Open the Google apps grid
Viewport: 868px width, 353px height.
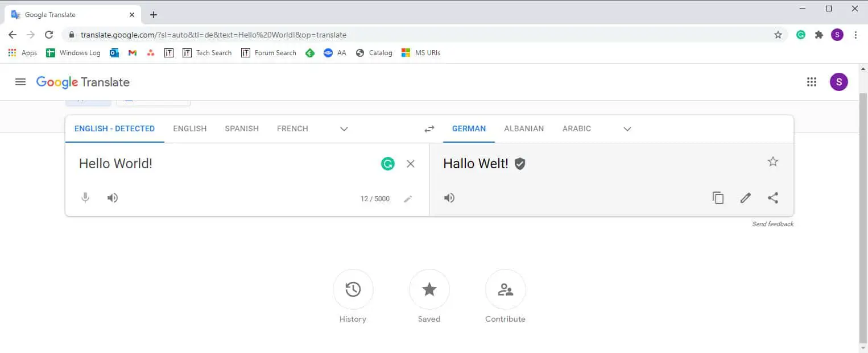click(x=812, y=82)
